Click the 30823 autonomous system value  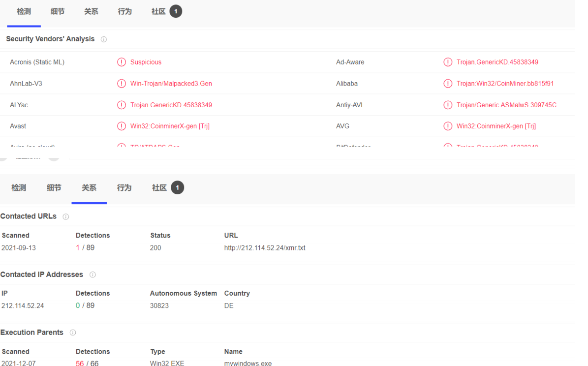tap(159, 305)
